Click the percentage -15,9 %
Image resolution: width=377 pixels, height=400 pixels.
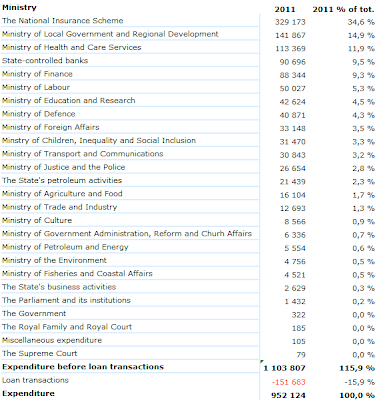point(360,382)
